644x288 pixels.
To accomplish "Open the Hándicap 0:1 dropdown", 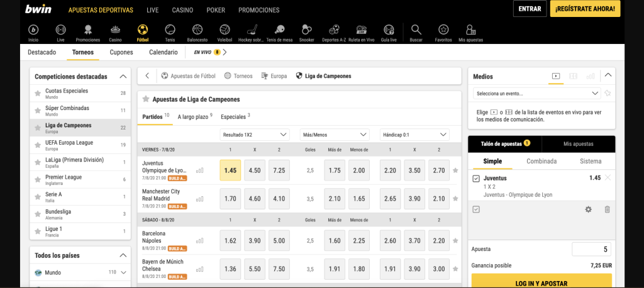I will point(414,135).
